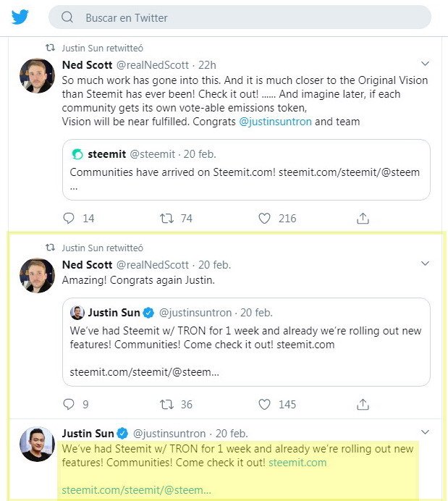The height and width of the screenshot is (501, 448).
Task: Reply to the 'Amazing! Congrats again Justin' tweet
Action: [x=69, y=404]
